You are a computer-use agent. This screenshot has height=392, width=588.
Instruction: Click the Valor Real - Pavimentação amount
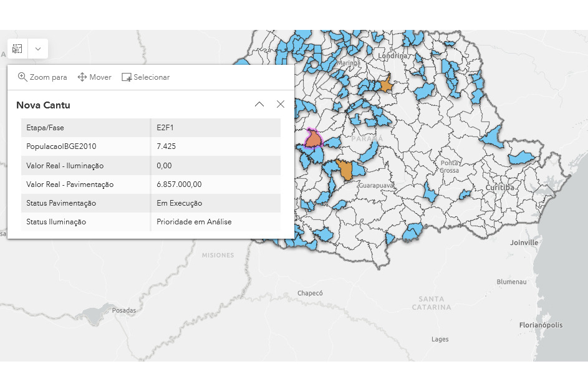click(179, 184)
